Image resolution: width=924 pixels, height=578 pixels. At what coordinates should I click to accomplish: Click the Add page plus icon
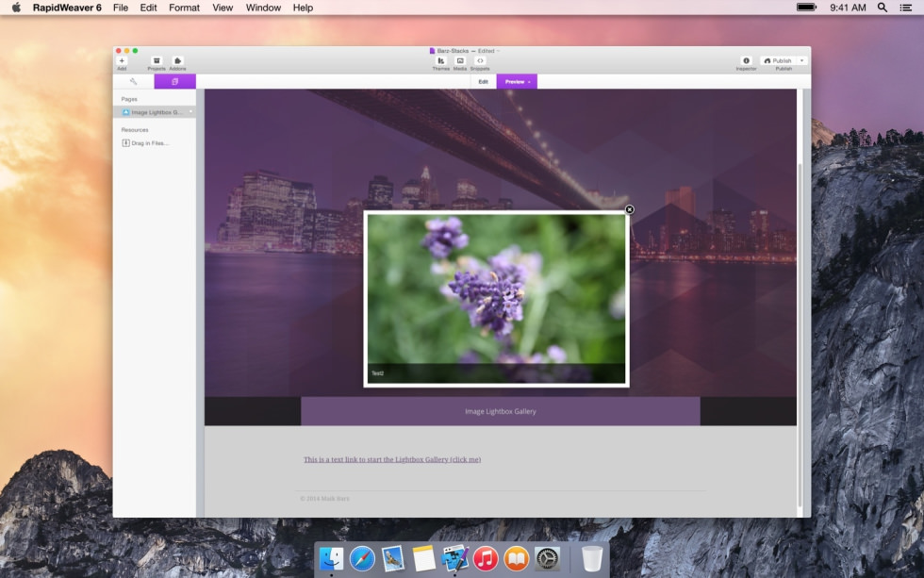(122, 60)
